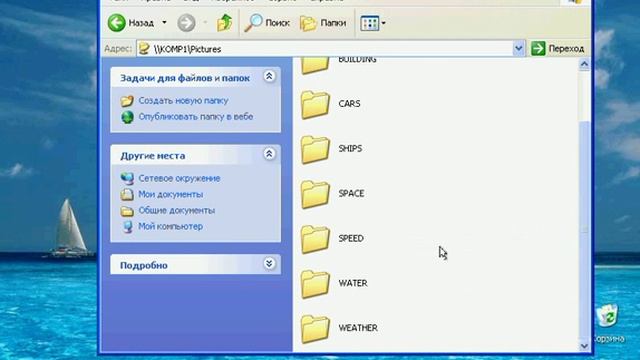This screenshot has height=360, width=640.
Task: Click the Forward arrow button
Action: pos(186,23)
